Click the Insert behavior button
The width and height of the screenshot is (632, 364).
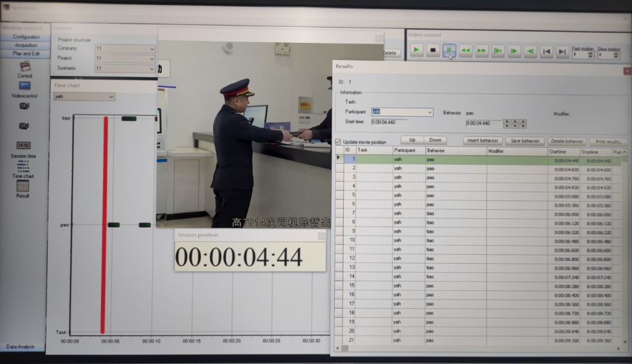[482, 140]
